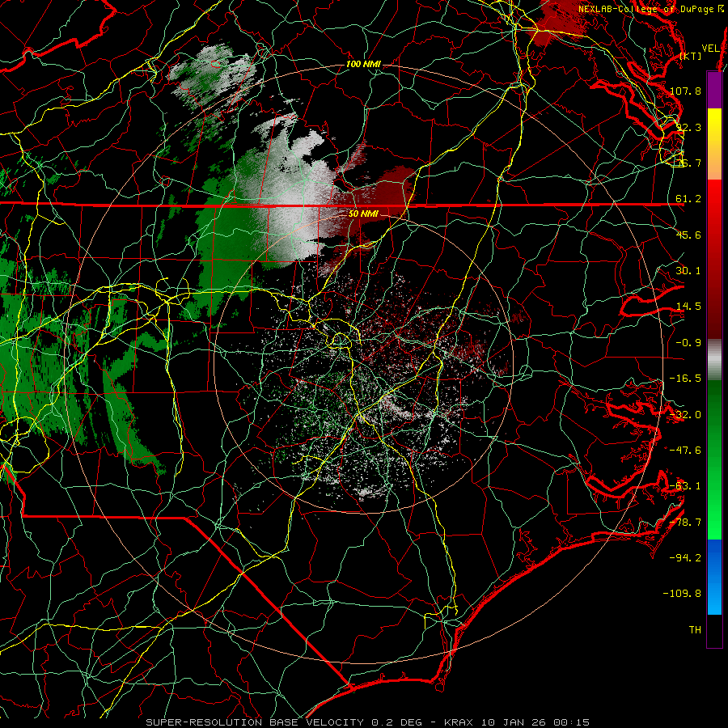This screenshot has width=728, height=728.
Task: Click the -32.0 legend value
Action: [x=685, y=415]
